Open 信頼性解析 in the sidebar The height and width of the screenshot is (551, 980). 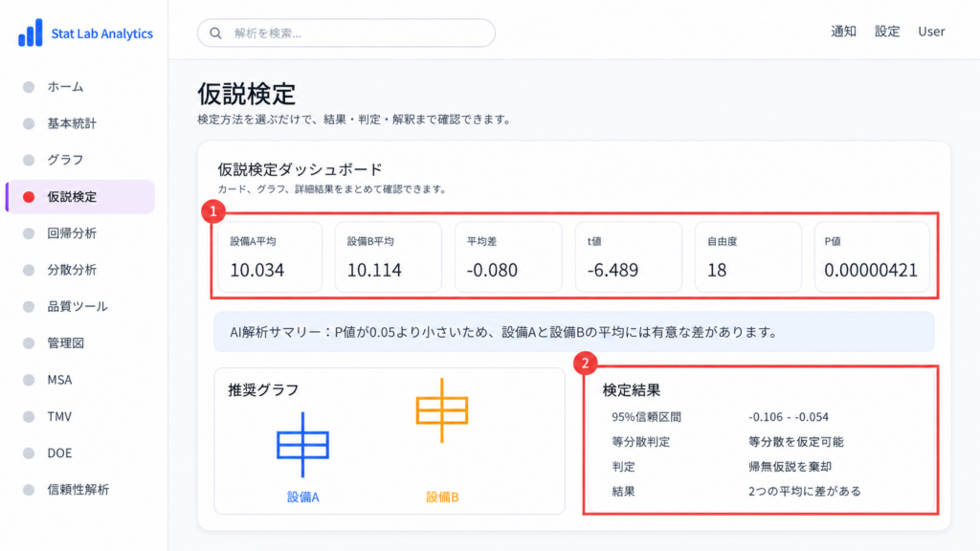point(80,490)
